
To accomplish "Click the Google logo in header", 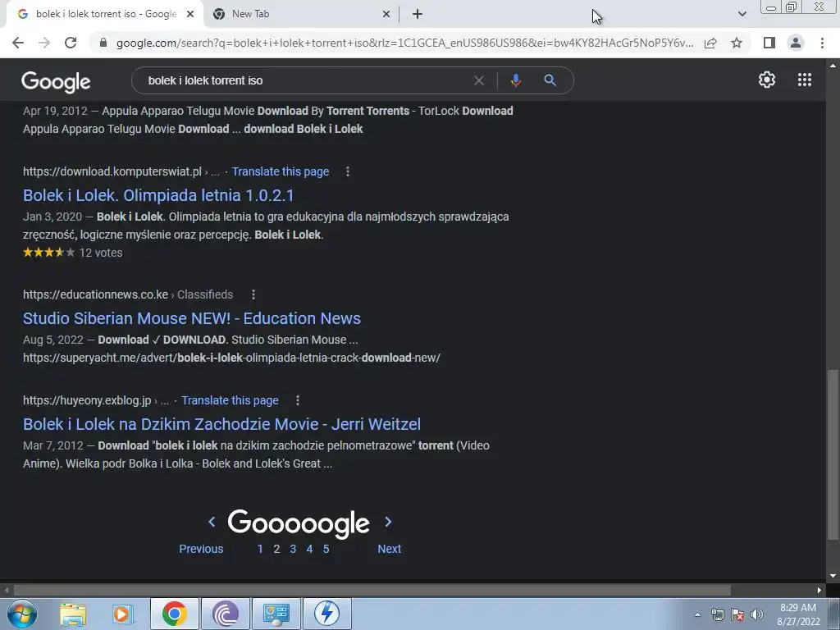I will tap(56, 81).
